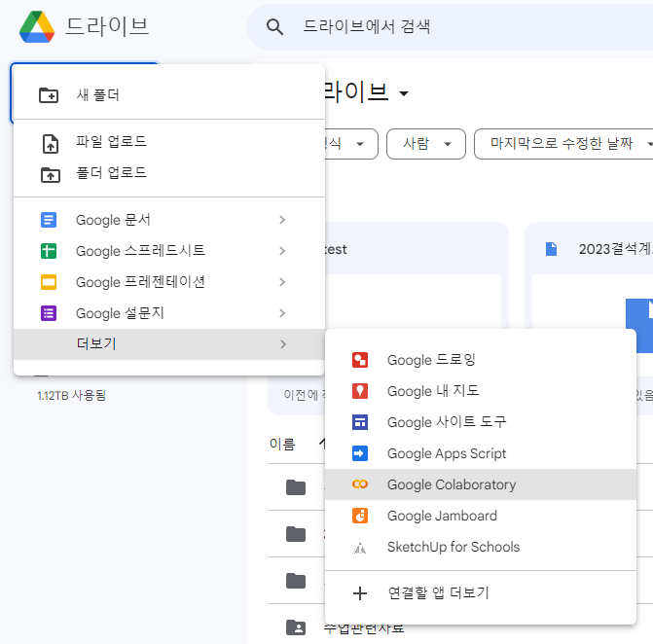The width and height of the screenshot is (653, 644).
Task: Open the test suggested file card
Action: (417, 275)
